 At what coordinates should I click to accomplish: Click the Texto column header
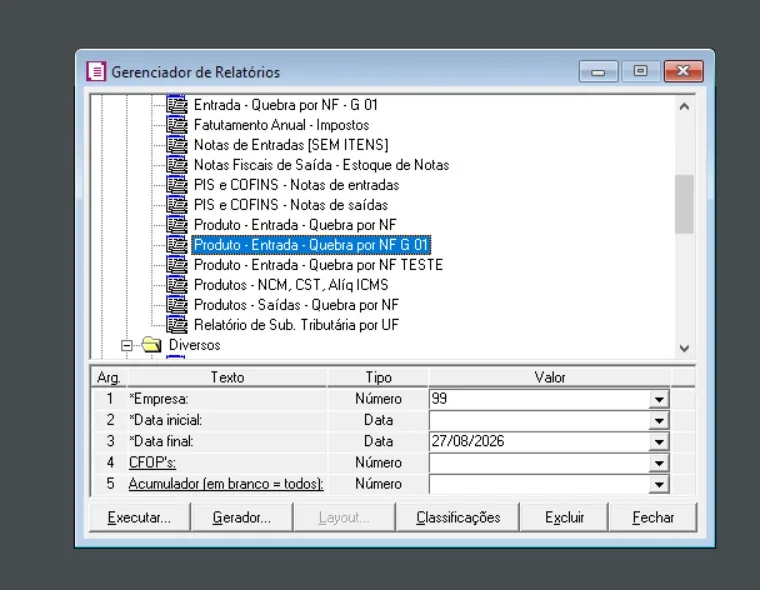[x=227, y=377]
